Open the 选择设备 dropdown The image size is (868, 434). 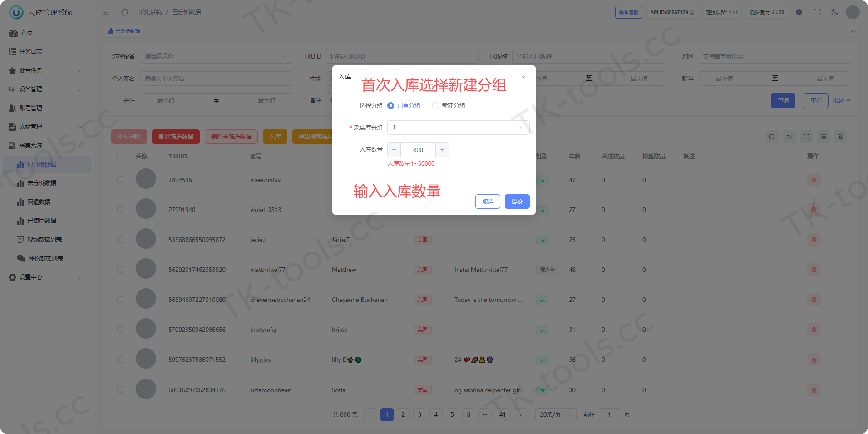click(x=216, y=56)
